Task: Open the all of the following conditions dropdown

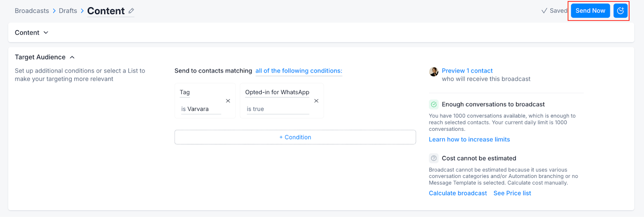Action: pyautogui.click(x=299, y=71)
